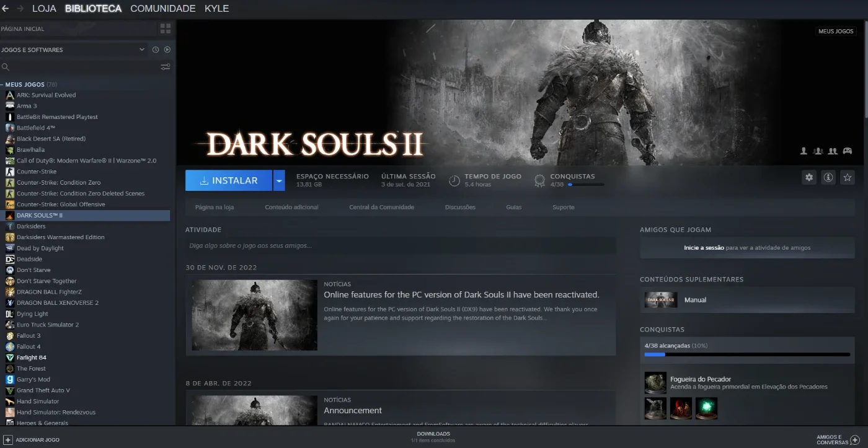Screen dimensions: 868x448
Task: Click Dying Light game icon
Action: [x=10, y=314]
